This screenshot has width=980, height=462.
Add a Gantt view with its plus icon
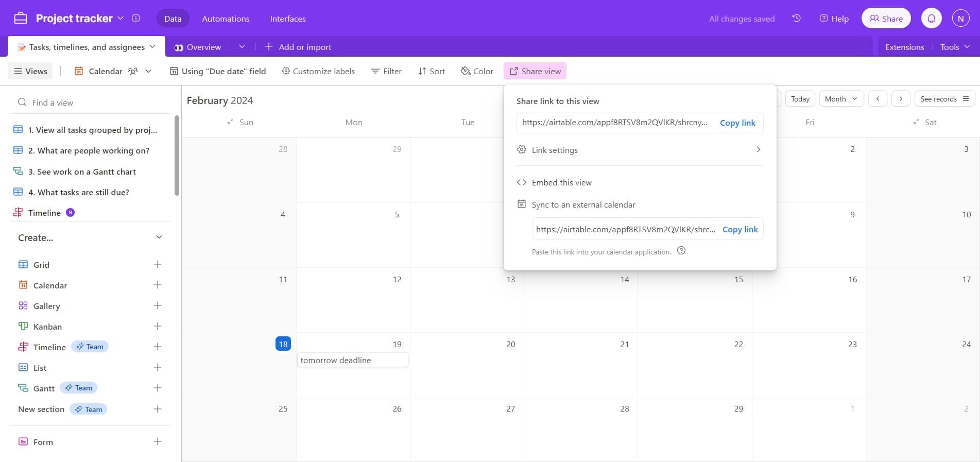click(x=158, y=388)
